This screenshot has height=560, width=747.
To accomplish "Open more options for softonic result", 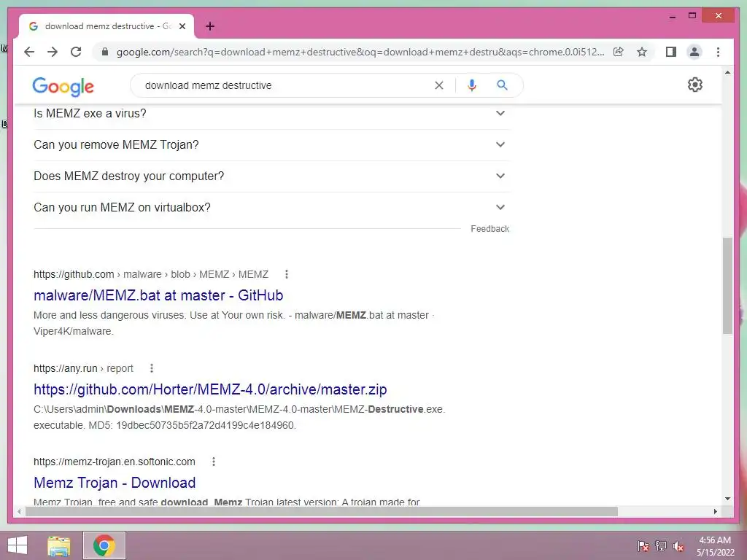I will 214,462.
